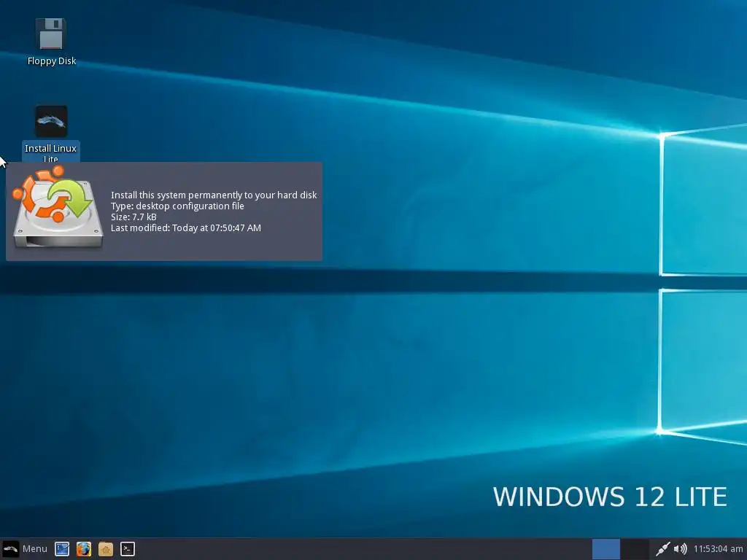Select the Floppy Disk desktop icon

coord(52,34)
